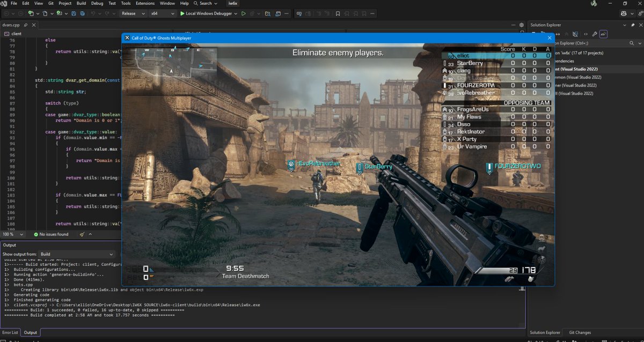The width and height of the screenshot is (644, 342).
Task: Click the user account avatar icon
Action: pos(594,3)
